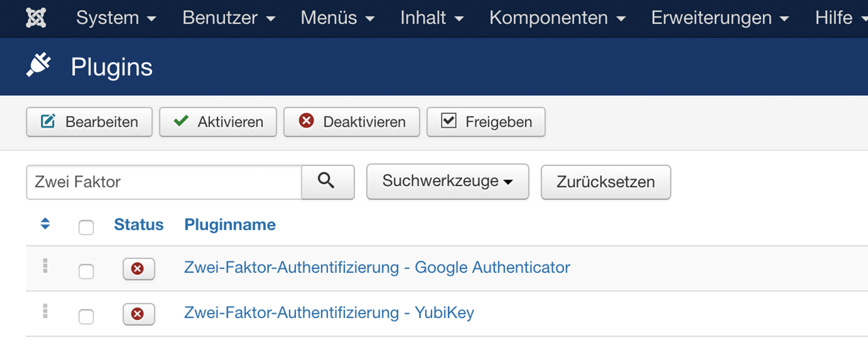The width and height of the screenshot is (868, 360).
Task: Check the select-all checkbox in table header
Action: (86, 227)
